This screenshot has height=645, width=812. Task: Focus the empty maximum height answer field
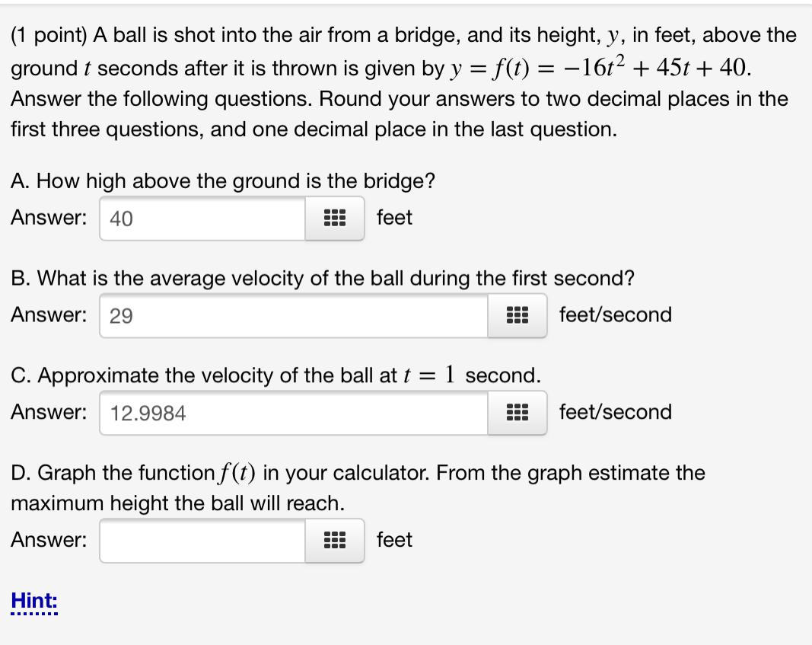coord(202,541)
